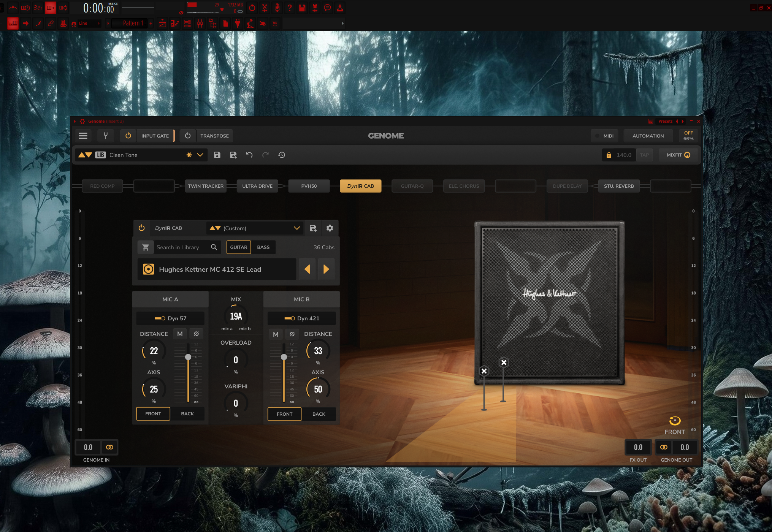Select the TWIN TRACKER slot

tap(206, 186)
